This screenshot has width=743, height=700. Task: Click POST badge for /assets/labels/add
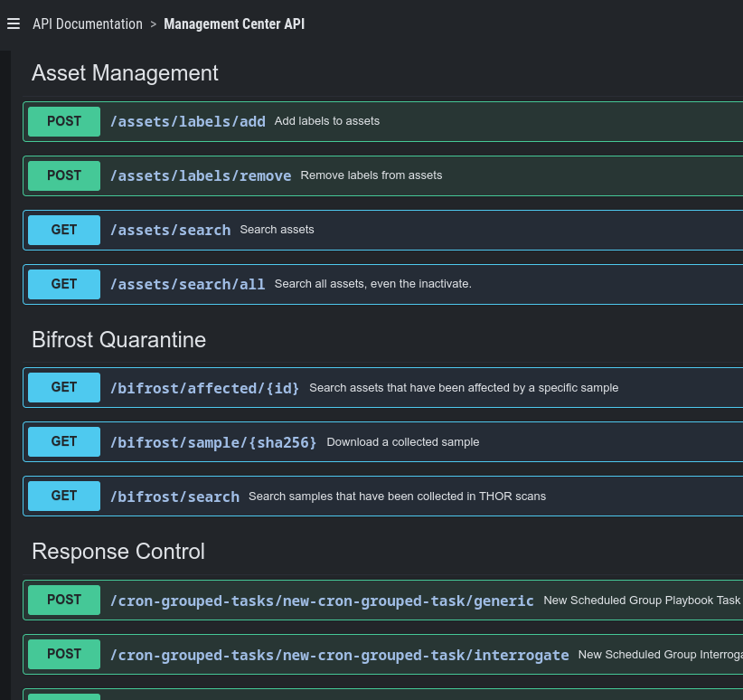(64, 121)
